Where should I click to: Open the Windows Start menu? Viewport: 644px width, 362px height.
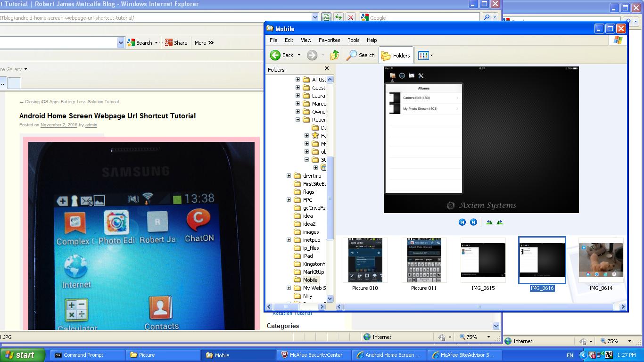pyautogui.click(x=22, y=355)
